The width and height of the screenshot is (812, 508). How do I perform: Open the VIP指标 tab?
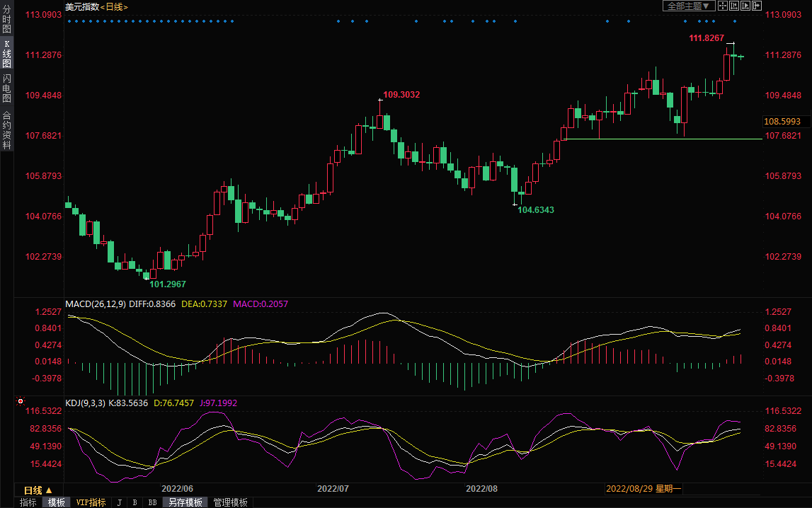pyautogui.click(x=91, y=502)
